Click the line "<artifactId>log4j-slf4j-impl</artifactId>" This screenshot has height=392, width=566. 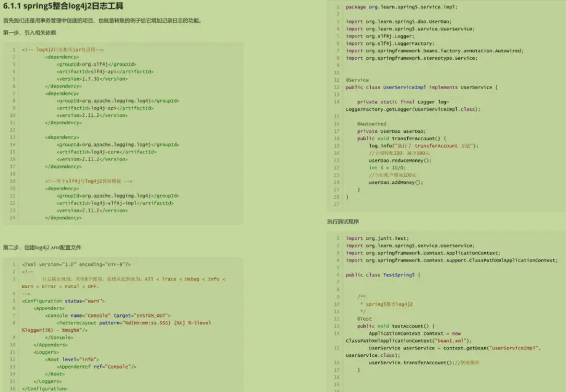pyautogui.click(x=115, y=203)
